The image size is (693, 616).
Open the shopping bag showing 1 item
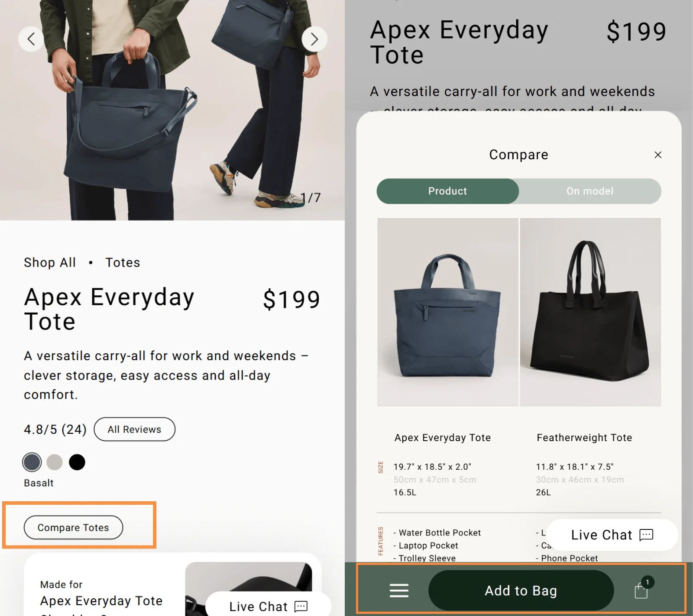641,590
